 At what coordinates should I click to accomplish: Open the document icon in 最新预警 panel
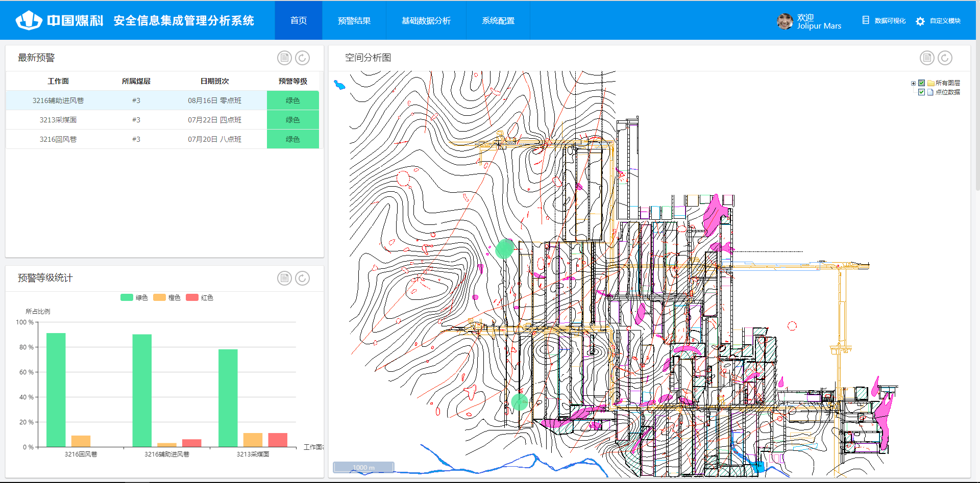(x=284, y=58)
